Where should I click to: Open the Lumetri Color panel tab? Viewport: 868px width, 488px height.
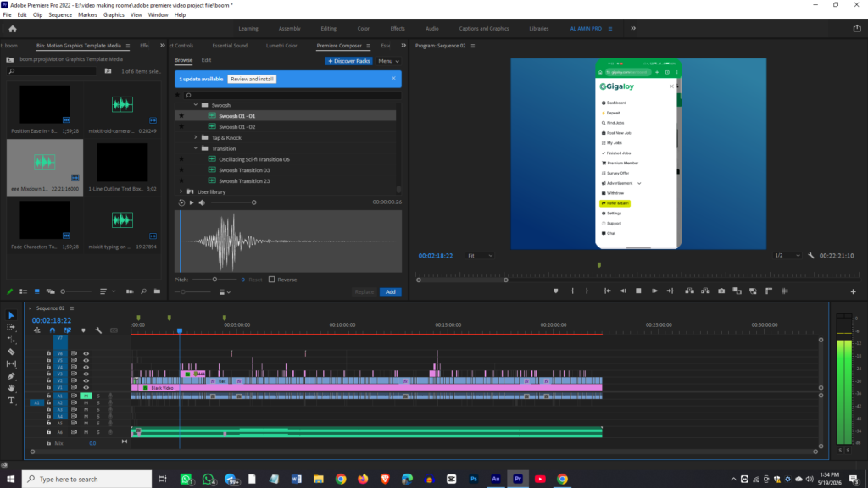click(x=281, y=46)
